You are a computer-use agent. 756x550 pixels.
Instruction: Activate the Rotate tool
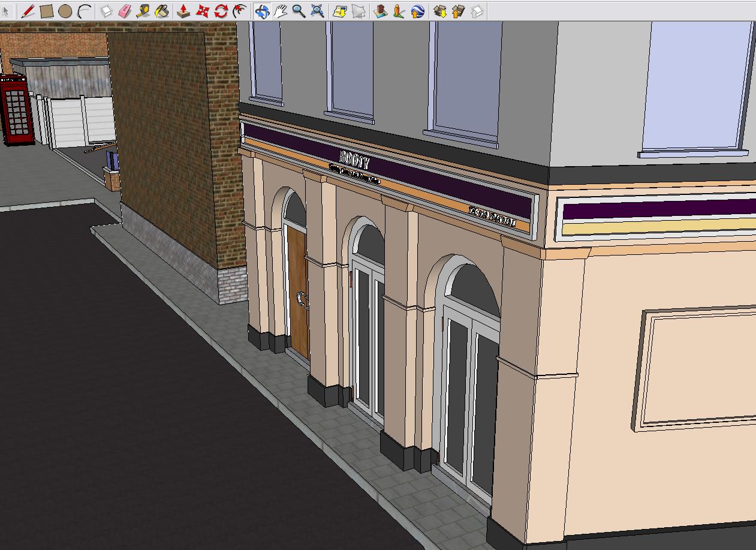coord(221,11)
